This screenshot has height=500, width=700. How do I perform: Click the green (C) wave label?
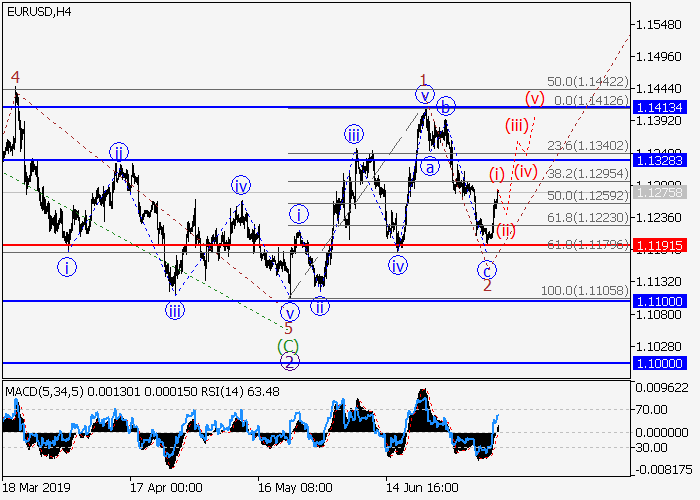pos(288,345)
